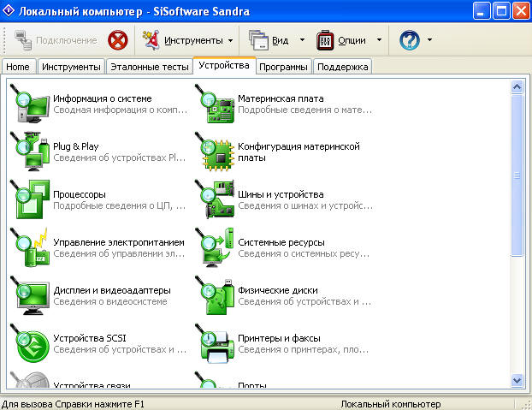Click the Дисплеи и видеоадаптеры title text
This screenshot has width=532, height=410.
112,290
